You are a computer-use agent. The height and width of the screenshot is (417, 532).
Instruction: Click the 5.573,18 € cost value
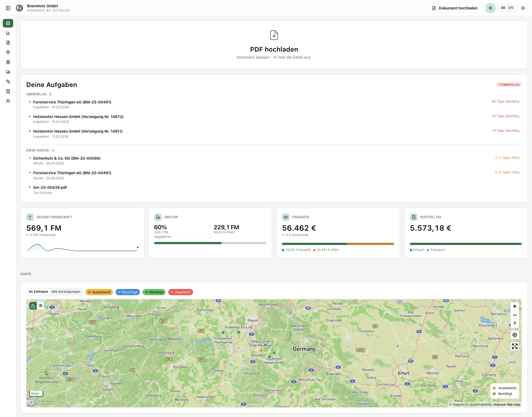pos(430,228)
